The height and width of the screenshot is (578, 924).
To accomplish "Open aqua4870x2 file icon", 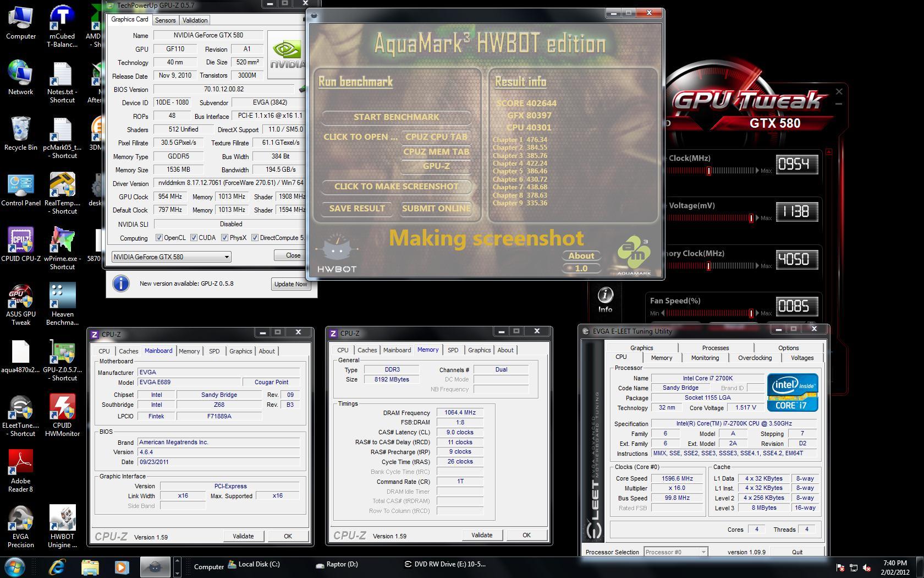I will point(21,356).
